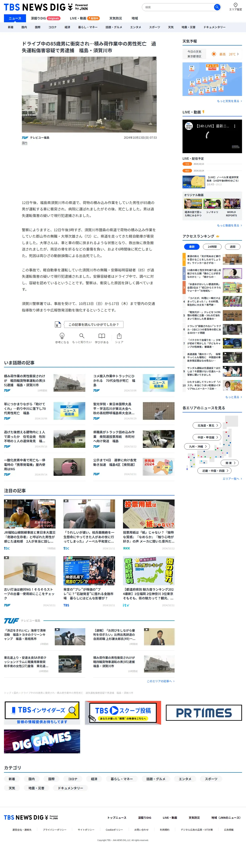The height and width of the screenshot is (868, 246).
Task: Click the '明日' schedule date badge
Action: click(187, 170)
